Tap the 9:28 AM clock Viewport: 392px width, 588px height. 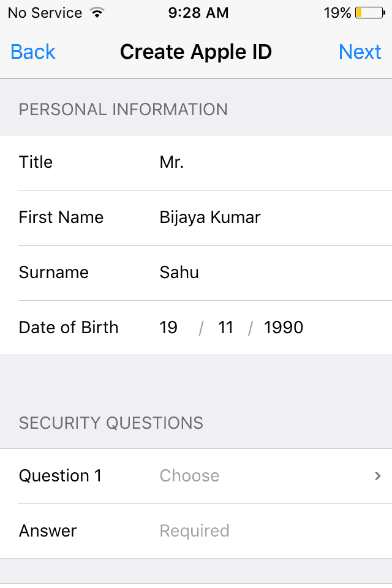point(198,13)
